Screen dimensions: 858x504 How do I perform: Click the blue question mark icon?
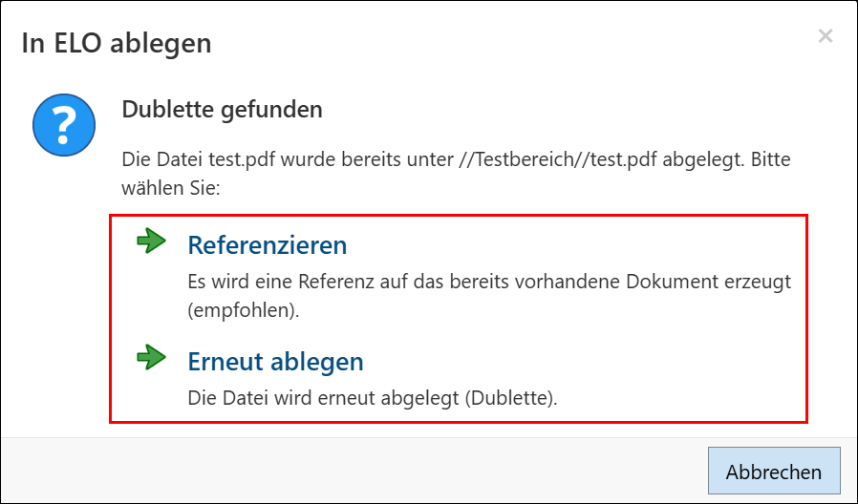pyautogui.click(x=63, y=126)
